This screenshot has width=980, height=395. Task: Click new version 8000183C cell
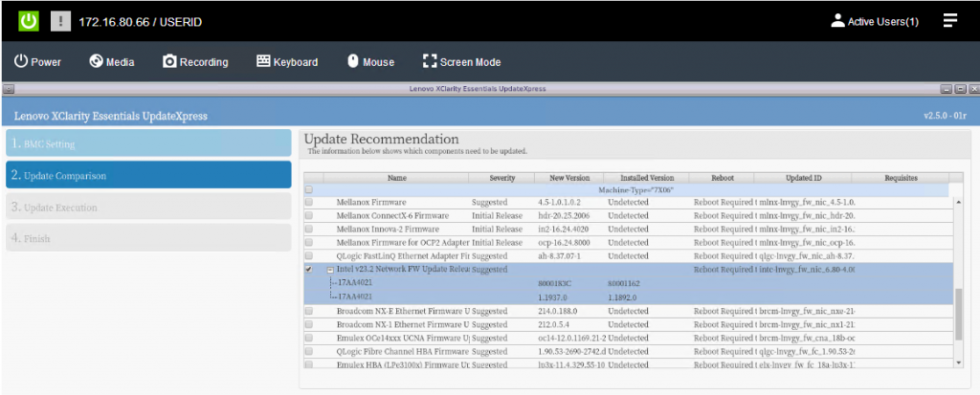[555, 283]
